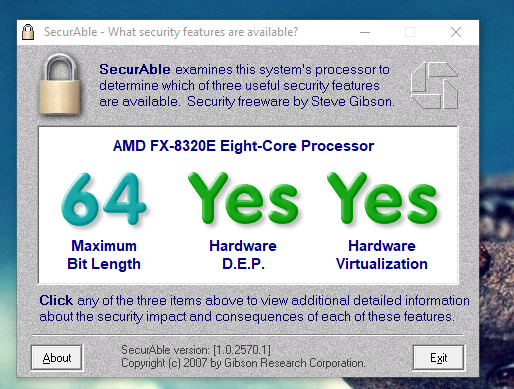Click the SecurAble window title text
Image resolution: width=514 pixels, height=389 pixels.
171,32
